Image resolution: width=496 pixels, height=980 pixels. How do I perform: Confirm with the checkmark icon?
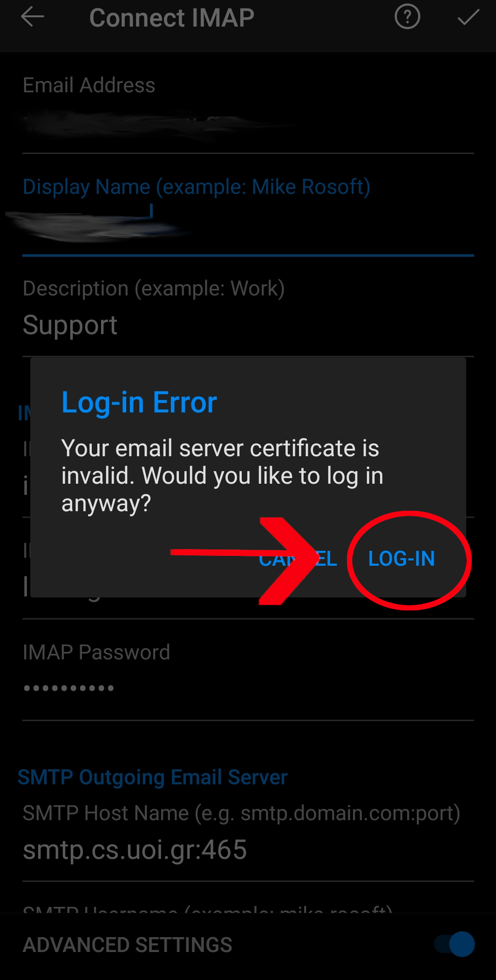pos(468,17)
